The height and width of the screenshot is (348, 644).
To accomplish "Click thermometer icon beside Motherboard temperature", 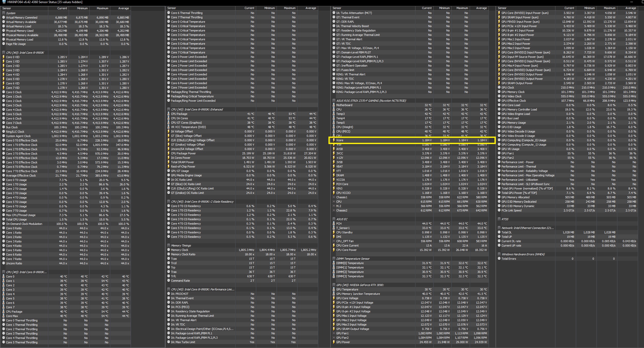I will coord(334,105).
